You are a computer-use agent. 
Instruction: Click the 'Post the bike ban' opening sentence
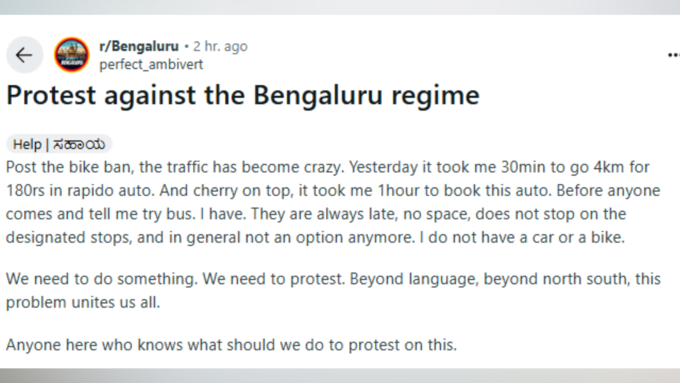click(175, 167)
